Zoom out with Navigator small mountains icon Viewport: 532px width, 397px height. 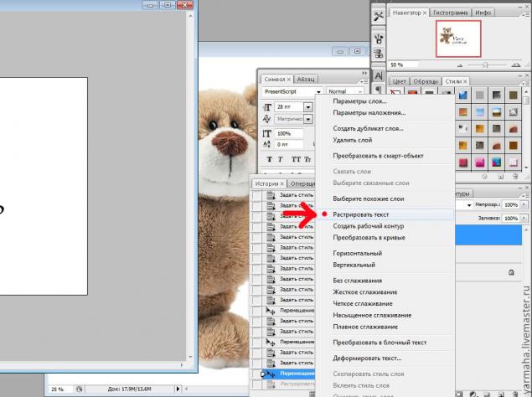click(x=460, y=65)
